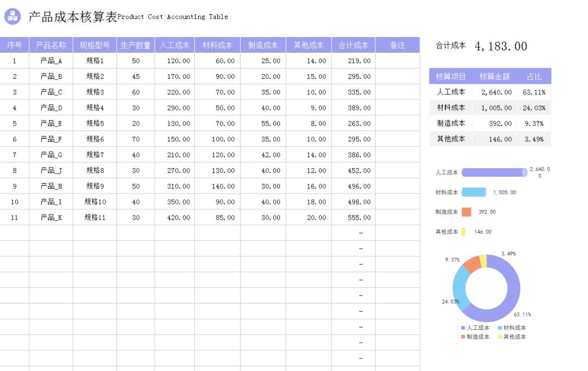This screenshot has height=371, width=588.
Task: Click the 合计成本 column header
Action: pos(354,45)
